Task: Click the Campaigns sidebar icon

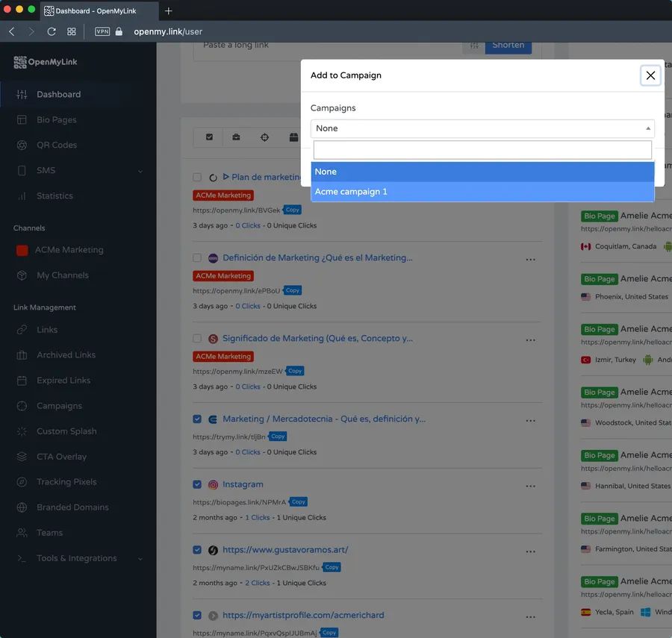Action: (22, 406)
